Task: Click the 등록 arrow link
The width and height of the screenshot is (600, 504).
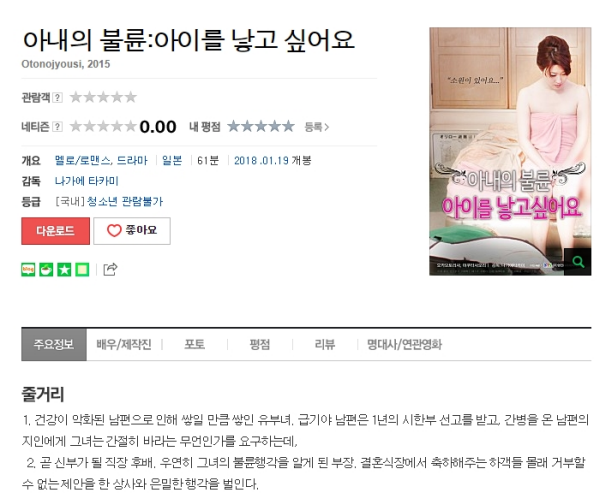Action: coord(316,127)
